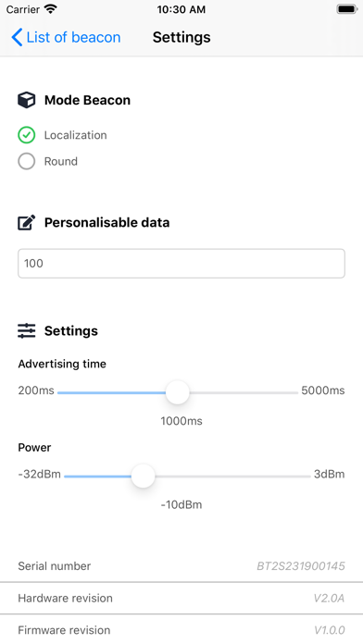
Task: Tap the Serial number row
Action: (x=181, y=566)
